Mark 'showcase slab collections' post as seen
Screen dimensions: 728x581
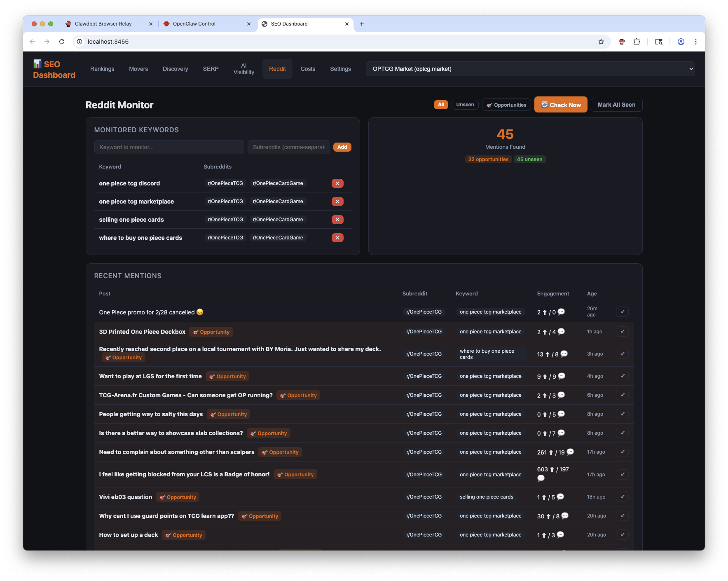pyautogui.click(x=622, y=433)
